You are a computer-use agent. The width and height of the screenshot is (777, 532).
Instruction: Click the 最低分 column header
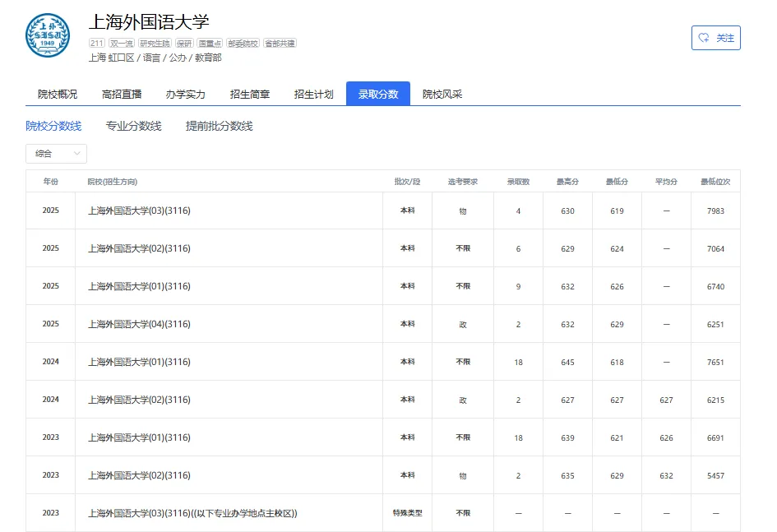coord(617,182)
